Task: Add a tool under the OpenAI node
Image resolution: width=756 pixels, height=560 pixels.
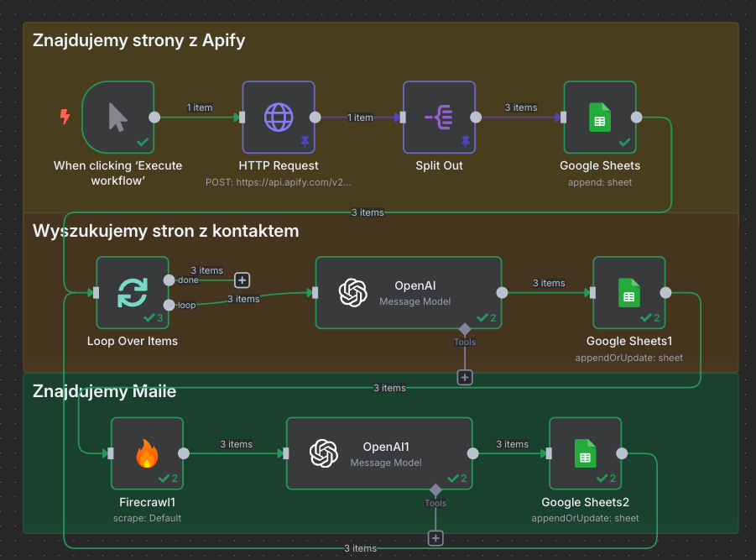Action: tap(465, 378)
